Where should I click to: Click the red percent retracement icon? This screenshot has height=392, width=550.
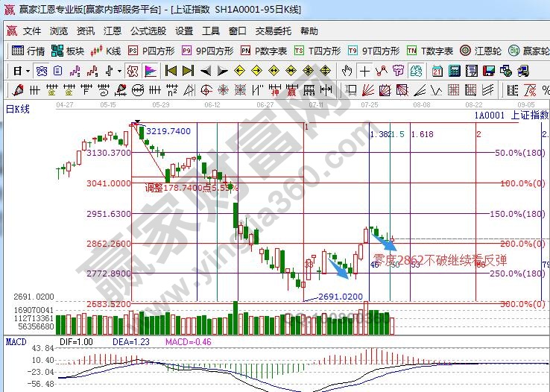pyautogui.click(x=530, y=90)
